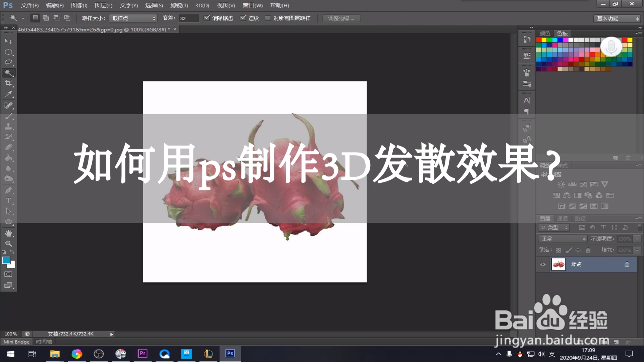Pick the red swatch in Swatches panel
The height and width of the screenshot is (362, 644).
[x=539, y=40]
